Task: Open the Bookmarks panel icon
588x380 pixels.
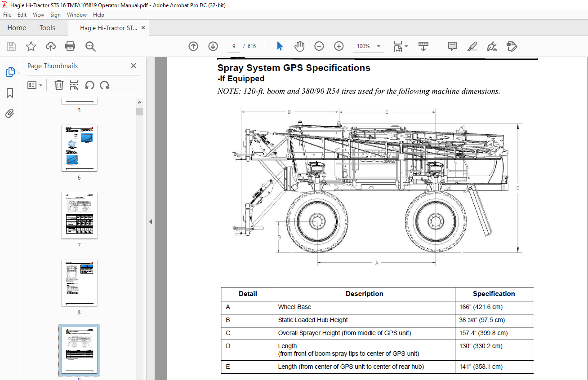Action: [x=10, y=93]
